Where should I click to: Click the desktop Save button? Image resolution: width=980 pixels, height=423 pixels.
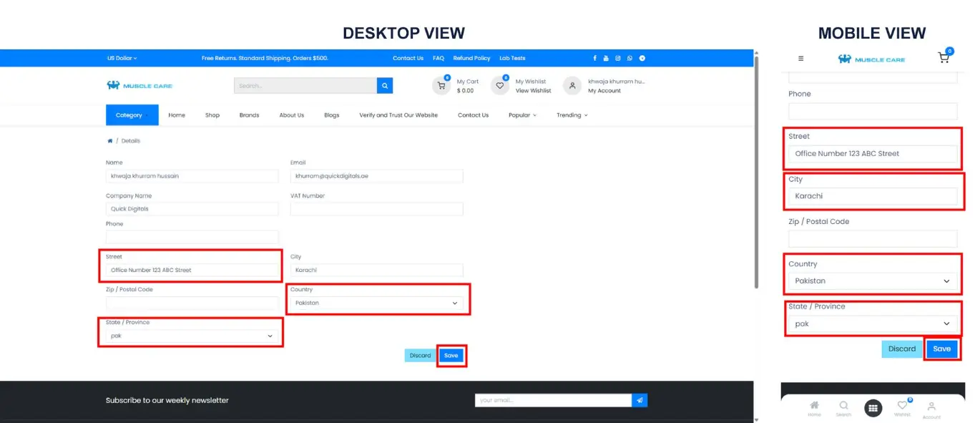point(451,356)
